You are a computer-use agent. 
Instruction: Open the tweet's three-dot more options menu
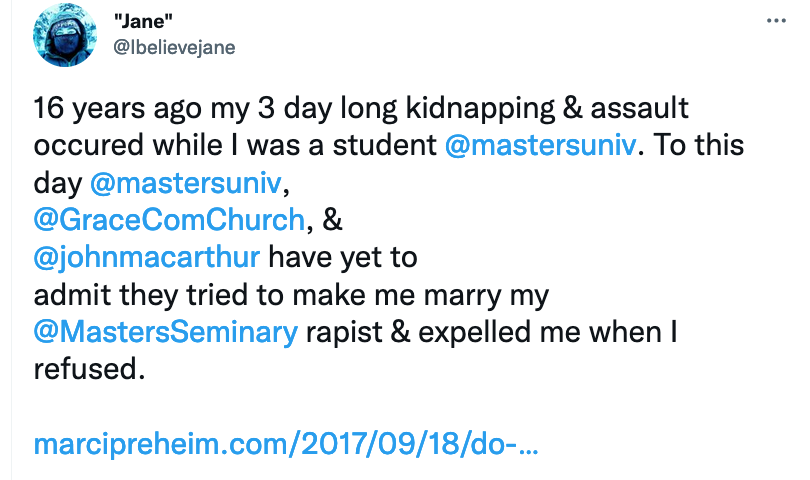pos(776,21)
